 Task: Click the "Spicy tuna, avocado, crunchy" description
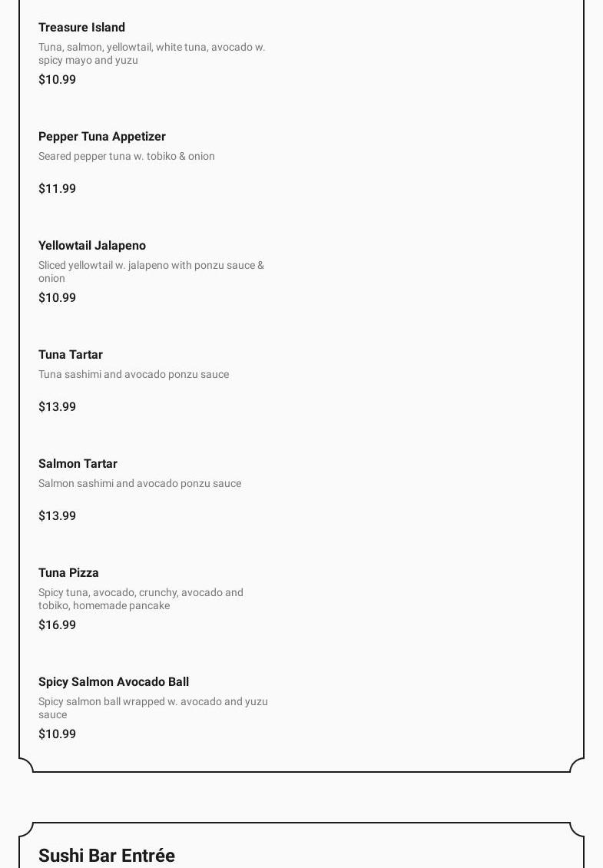tap(141, 599)
